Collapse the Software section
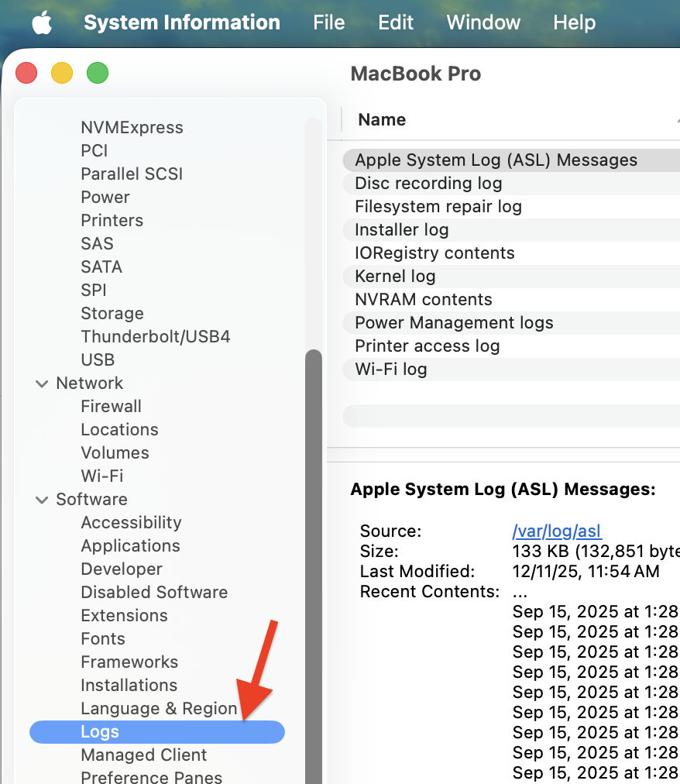The image size is (680, 784). (42, 500)
